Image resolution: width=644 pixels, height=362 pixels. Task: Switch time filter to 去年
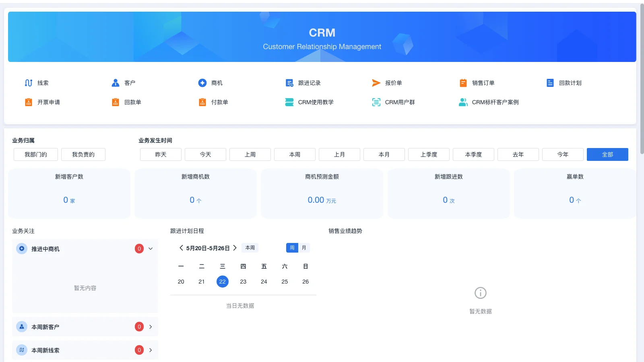518,154
